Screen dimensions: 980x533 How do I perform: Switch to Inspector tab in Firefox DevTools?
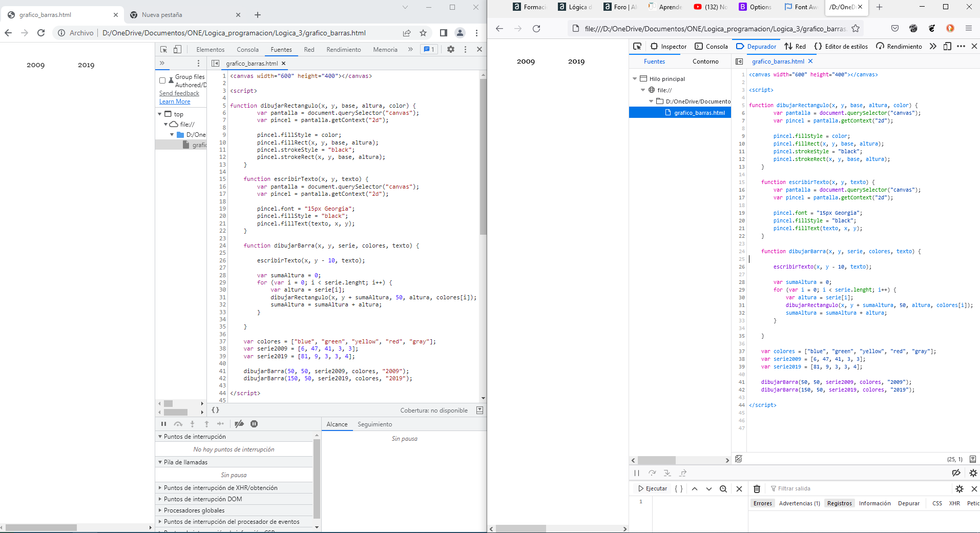(669, 46)
